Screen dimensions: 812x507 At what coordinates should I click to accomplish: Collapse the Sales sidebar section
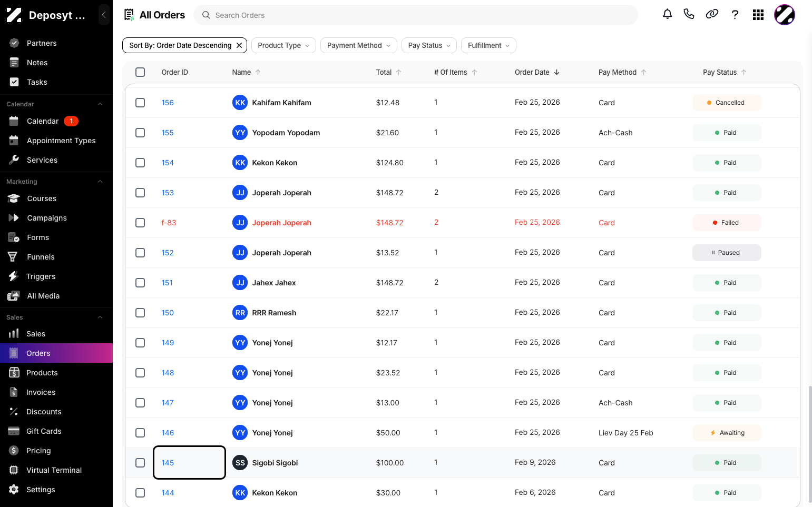[x=100, y=317]
